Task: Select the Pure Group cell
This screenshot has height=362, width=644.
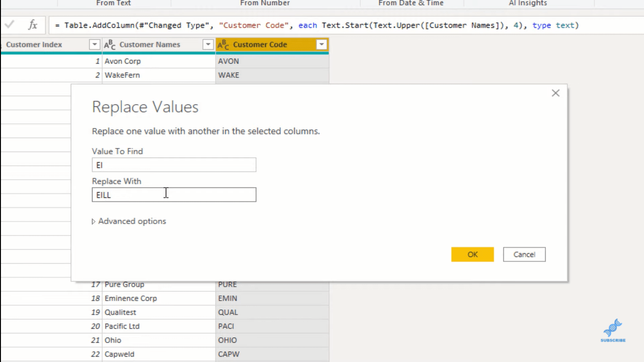Action: pos(159,285)
